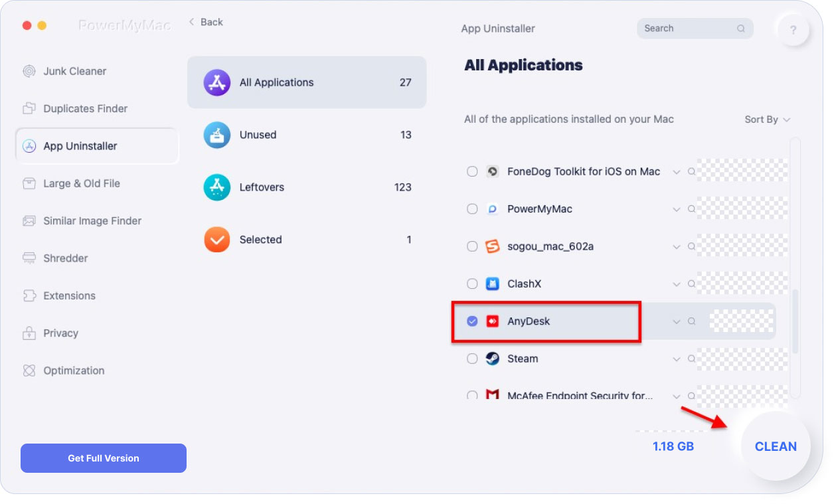The width and height of the screenshot is (834, 504).
Task: Show Leftovers category with 123 items
Action: coord(307,187)
